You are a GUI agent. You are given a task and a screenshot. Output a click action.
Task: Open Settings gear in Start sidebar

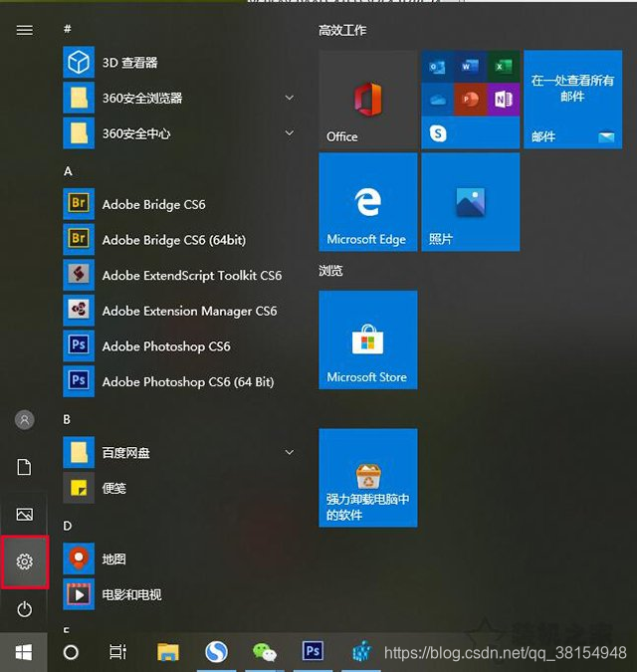click(x=25, y=561)
